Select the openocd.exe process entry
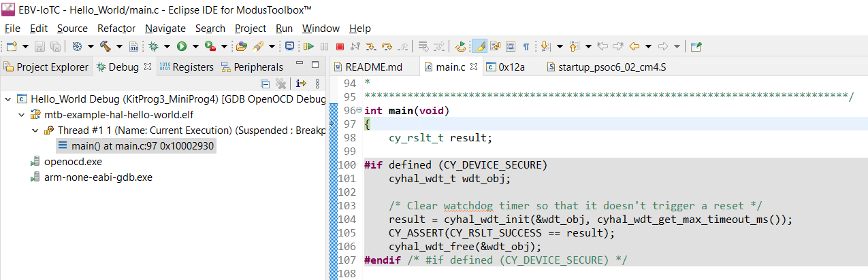Image resolution: width=868 pixels, height=280 pixels. coord(72,161)
